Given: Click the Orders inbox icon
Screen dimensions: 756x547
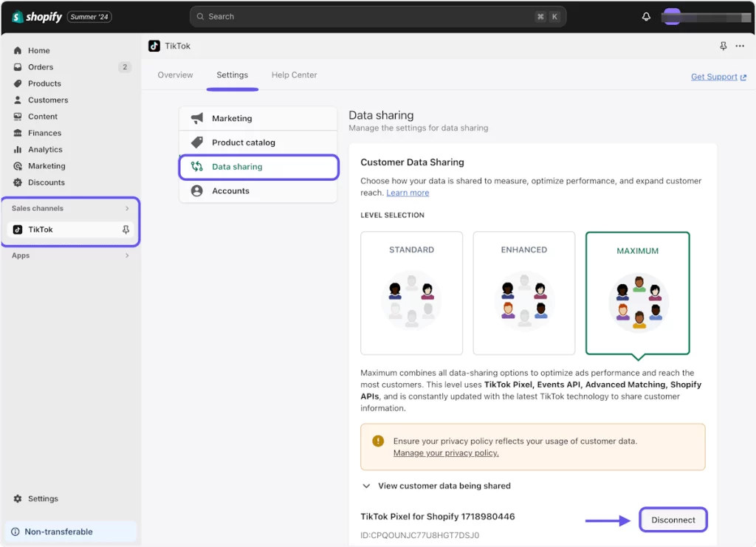Looking at the screenshot, I should (x=18, y=67).
